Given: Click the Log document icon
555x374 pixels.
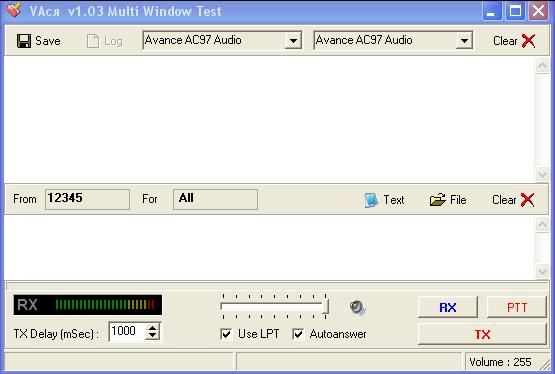Looking at the screenshot, I should 93,41.
